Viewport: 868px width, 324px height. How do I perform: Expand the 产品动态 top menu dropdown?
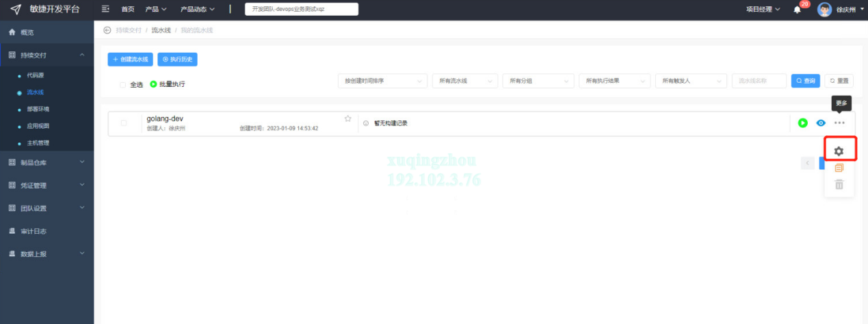[x=198, y=10]
